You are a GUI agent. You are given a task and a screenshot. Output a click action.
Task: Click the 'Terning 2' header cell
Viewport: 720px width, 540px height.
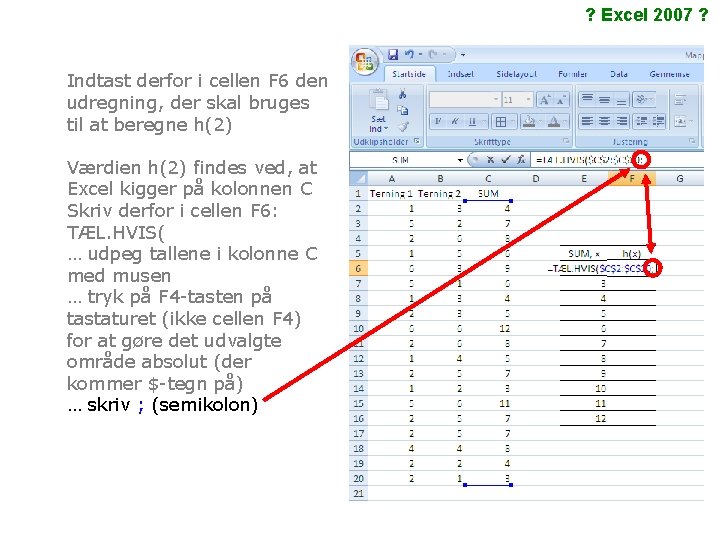pyautogui.click(x=439, y=193)
